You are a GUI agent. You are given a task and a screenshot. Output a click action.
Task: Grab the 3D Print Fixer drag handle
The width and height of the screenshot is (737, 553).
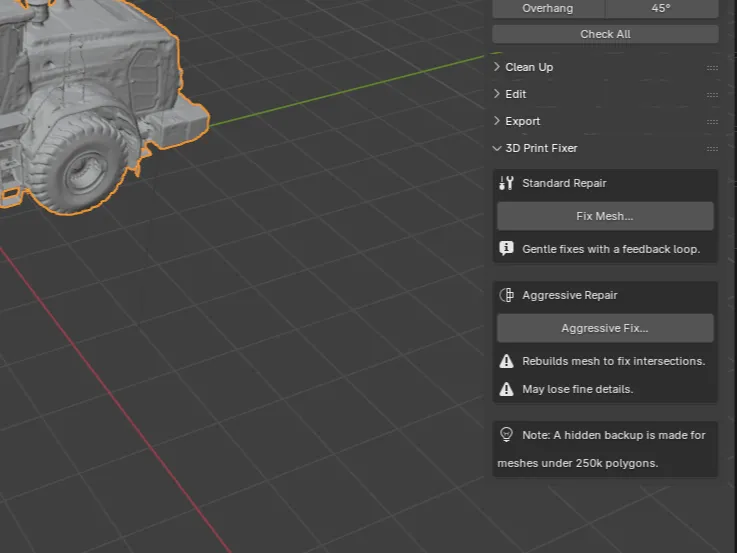712,149
